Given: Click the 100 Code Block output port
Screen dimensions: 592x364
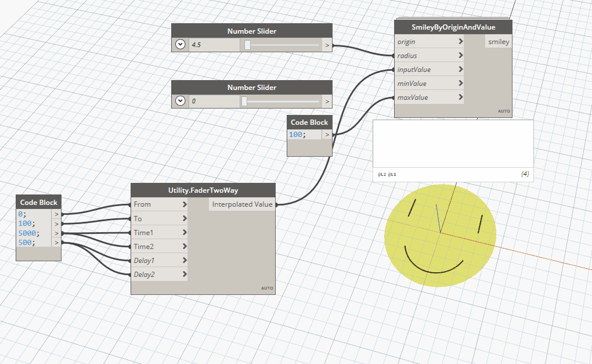Looking at the screenshot, I should (327, 135).
